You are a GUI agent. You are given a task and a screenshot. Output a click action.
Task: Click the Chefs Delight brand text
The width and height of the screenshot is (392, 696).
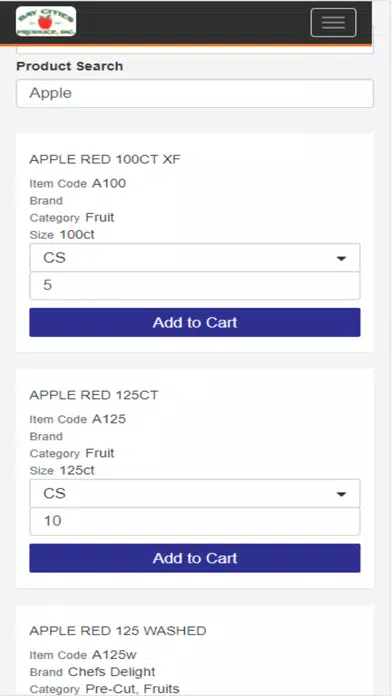click(111, 672)
